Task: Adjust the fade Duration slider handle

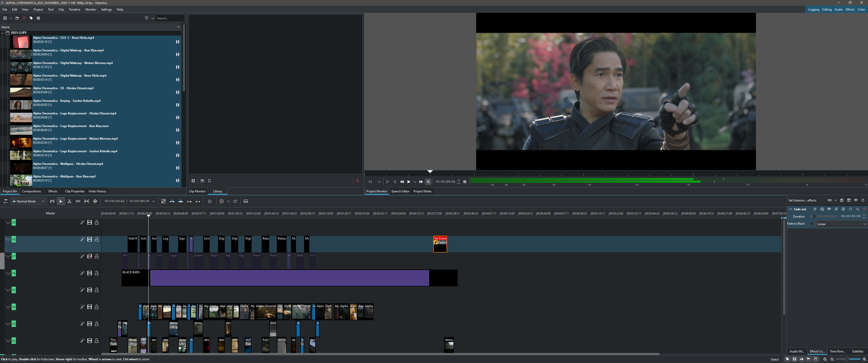Action: coord(814,216)
